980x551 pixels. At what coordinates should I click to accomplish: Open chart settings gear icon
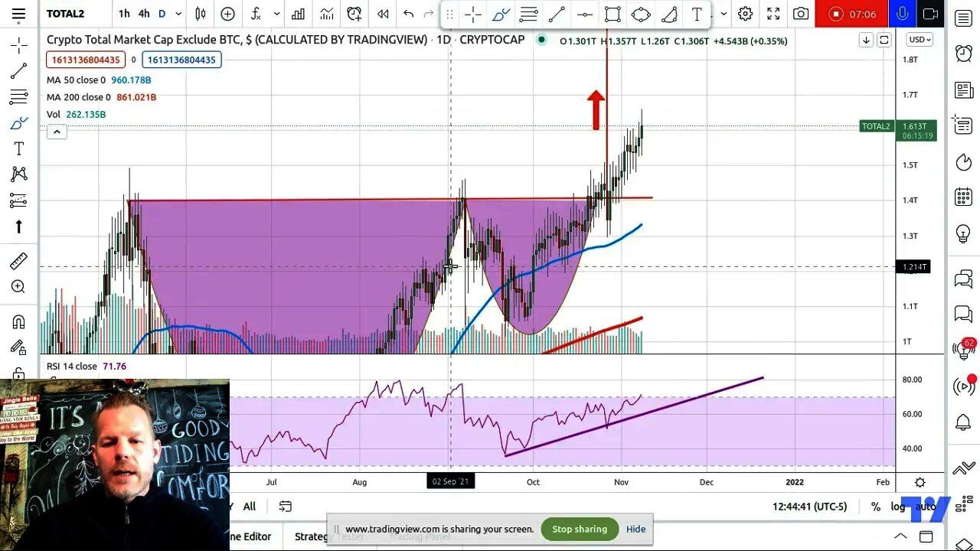pos(745,14)
